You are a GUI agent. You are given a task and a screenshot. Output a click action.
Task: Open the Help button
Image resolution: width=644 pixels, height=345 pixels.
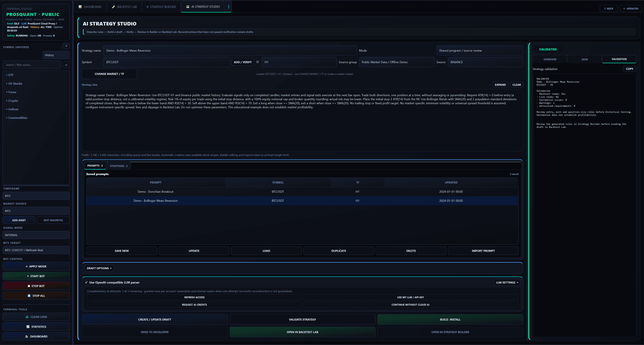(x=608, y=9)
